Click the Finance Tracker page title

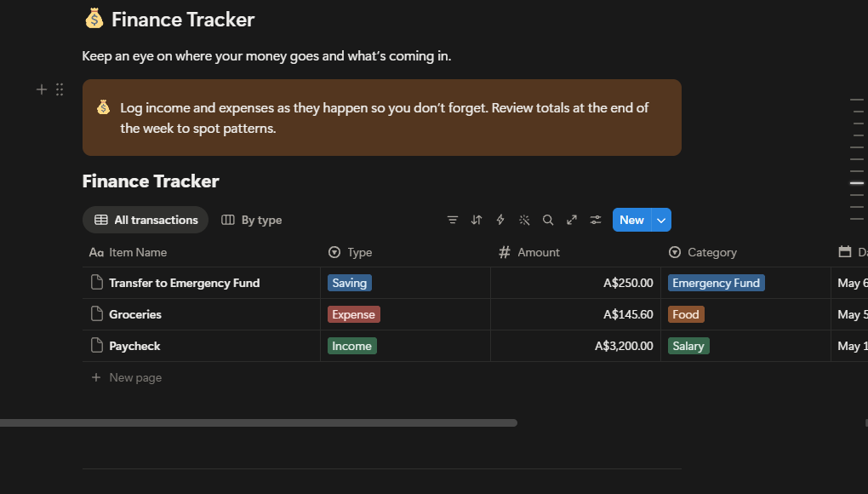(183, 20)
